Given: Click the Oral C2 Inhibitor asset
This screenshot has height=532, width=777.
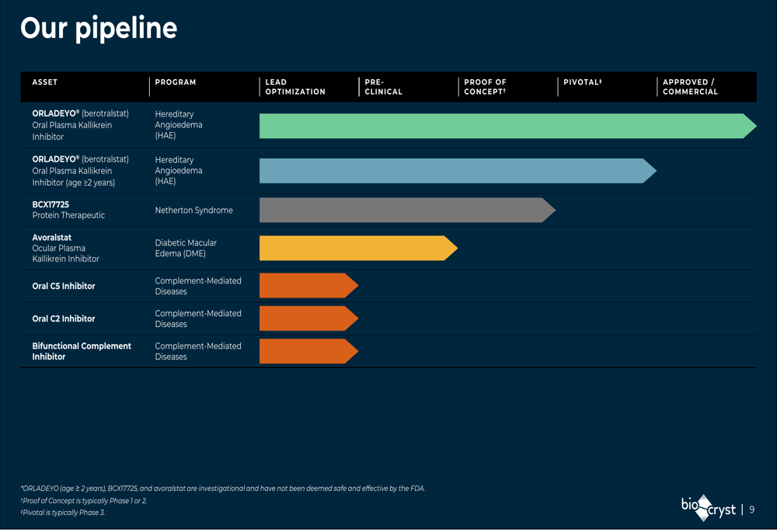Looking at the screenshot, I should pos(64,318).
